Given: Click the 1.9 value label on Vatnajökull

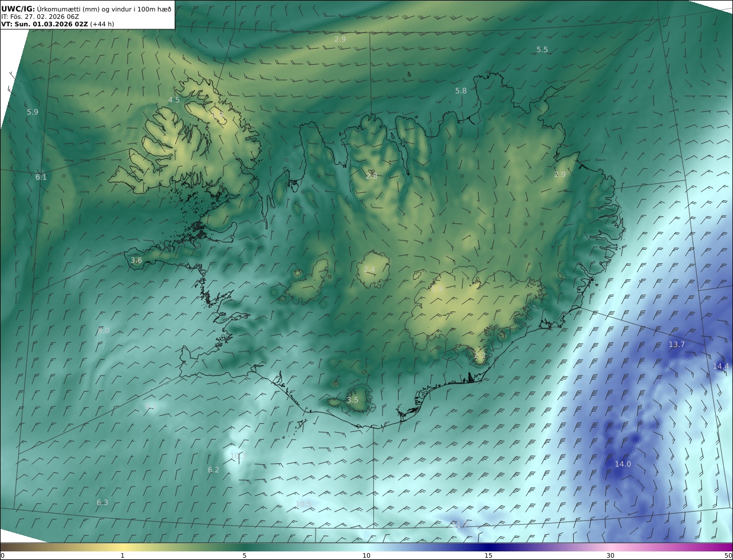Looking at the screenshot, I should (x=437, y=290).
